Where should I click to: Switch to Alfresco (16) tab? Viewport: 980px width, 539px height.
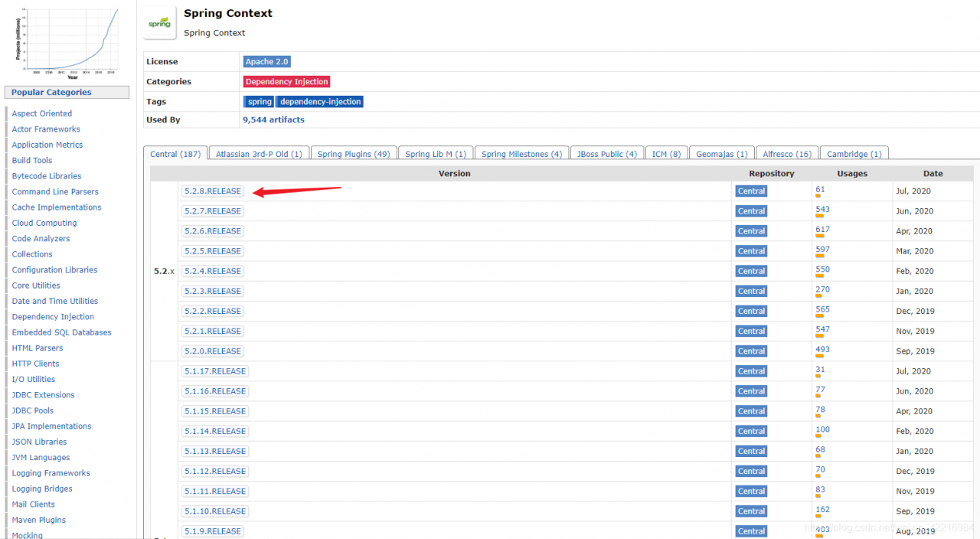(x=787, y=154)
